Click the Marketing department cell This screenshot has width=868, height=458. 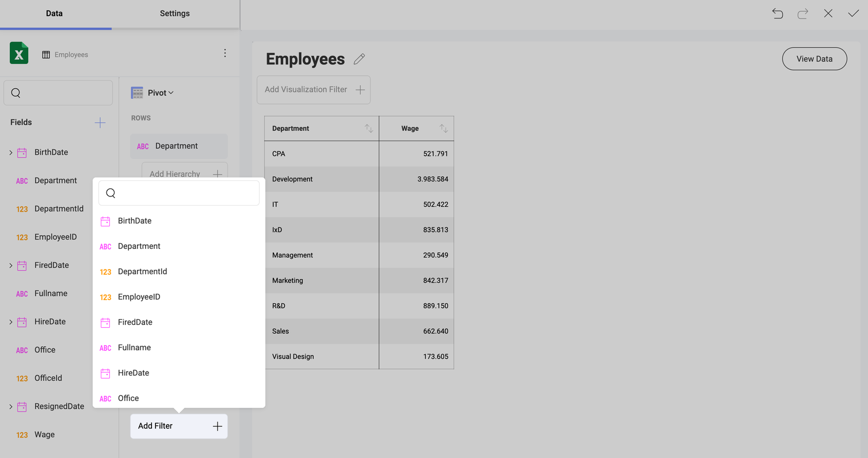322,281
